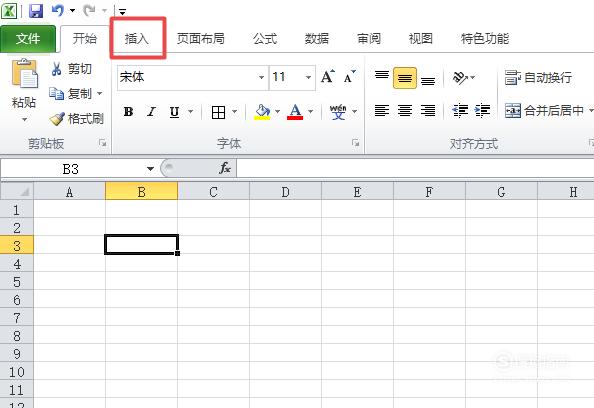
Task: Save the workbook with the floppy disk icon
Action: coord(36,10)
